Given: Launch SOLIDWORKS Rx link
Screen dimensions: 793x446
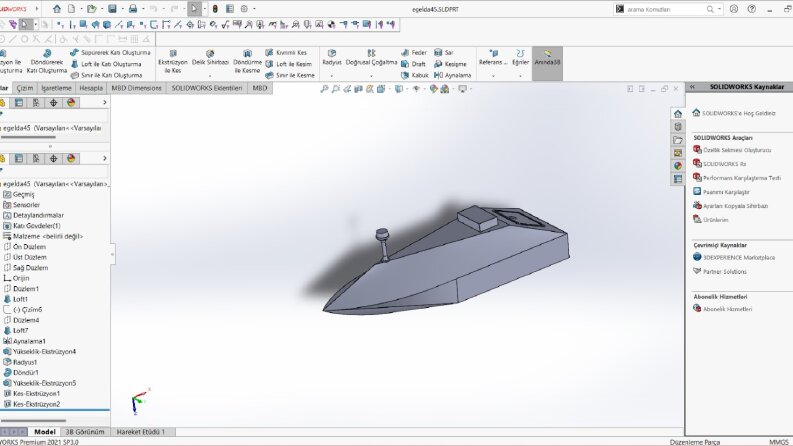Looking at the screenshot, I should pos(724,164).
